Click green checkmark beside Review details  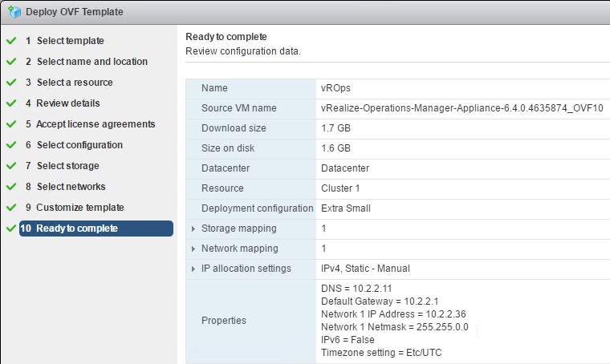[x=11, y=103]
